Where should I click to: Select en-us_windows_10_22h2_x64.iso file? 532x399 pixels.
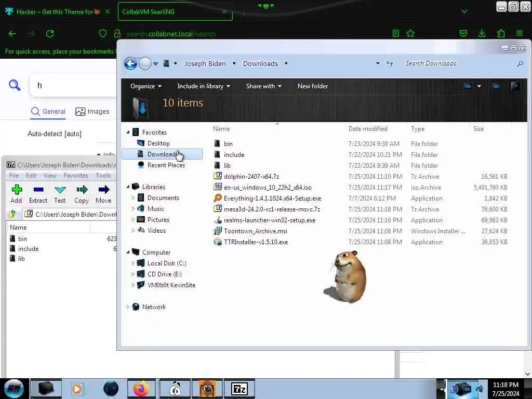(x=268, y=187)
